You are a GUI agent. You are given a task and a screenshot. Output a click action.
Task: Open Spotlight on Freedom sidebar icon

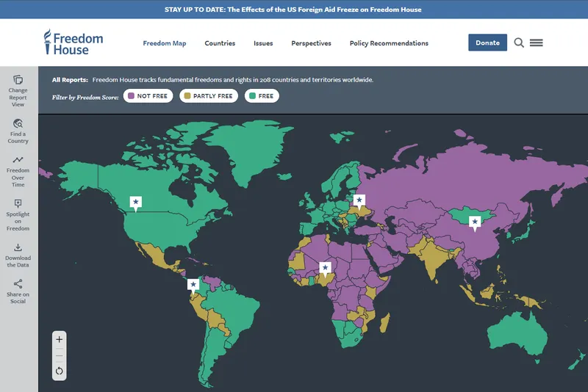click(x=18, y=203)
